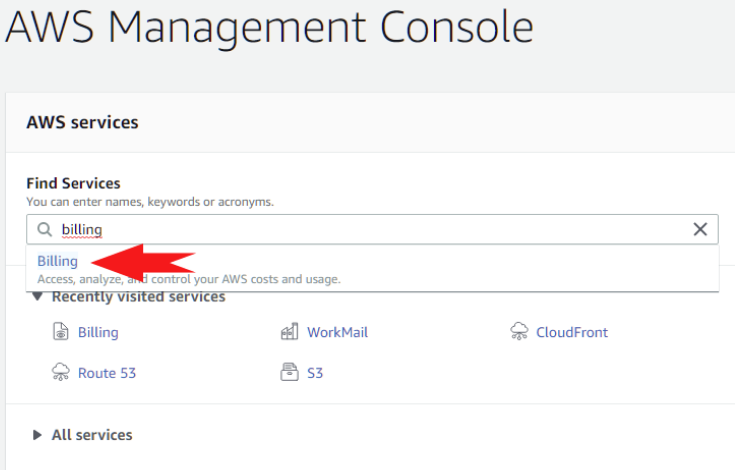The image size is (735, 470).
Task: Click the Find Services search field containing billing
Action: click(372, 229)
